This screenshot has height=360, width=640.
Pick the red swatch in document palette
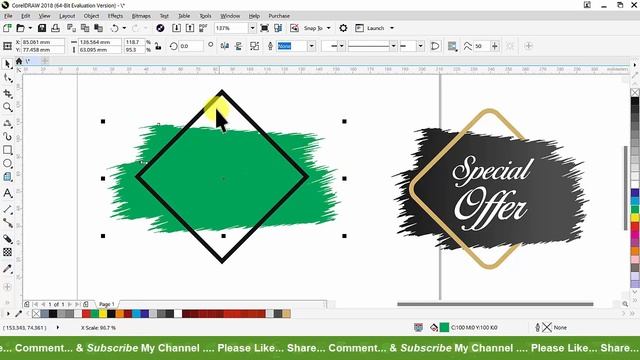[86, 313]
